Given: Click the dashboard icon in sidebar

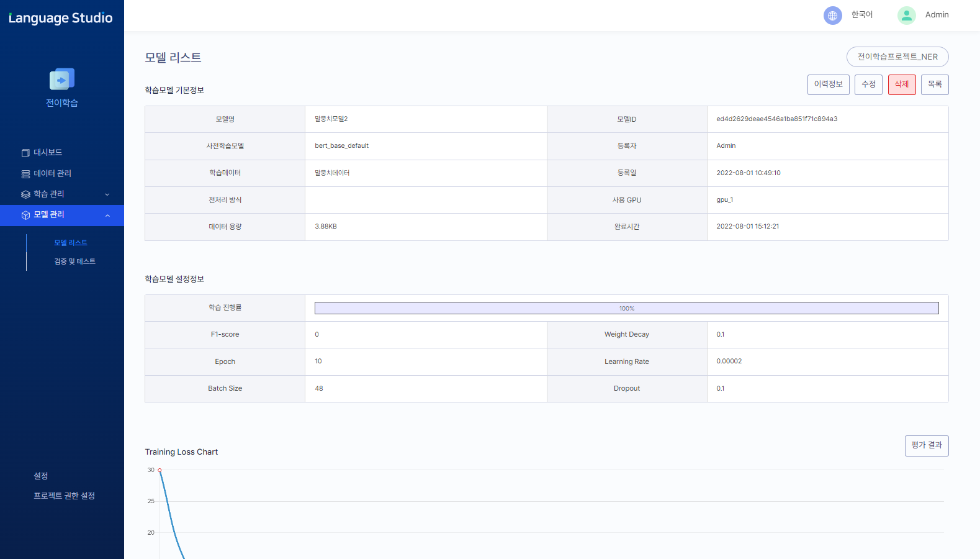Looking at the screenshot, I should (x=25, y=153).
